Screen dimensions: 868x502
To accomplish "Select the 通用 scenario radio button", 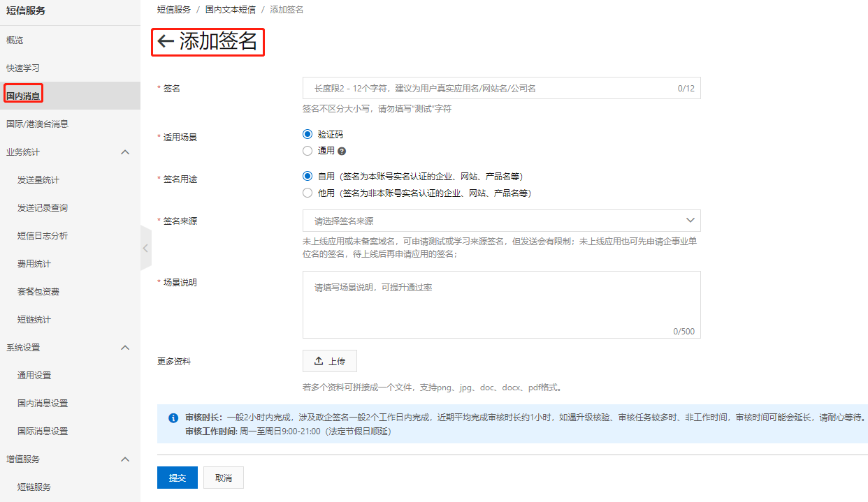I will (308, 151).
